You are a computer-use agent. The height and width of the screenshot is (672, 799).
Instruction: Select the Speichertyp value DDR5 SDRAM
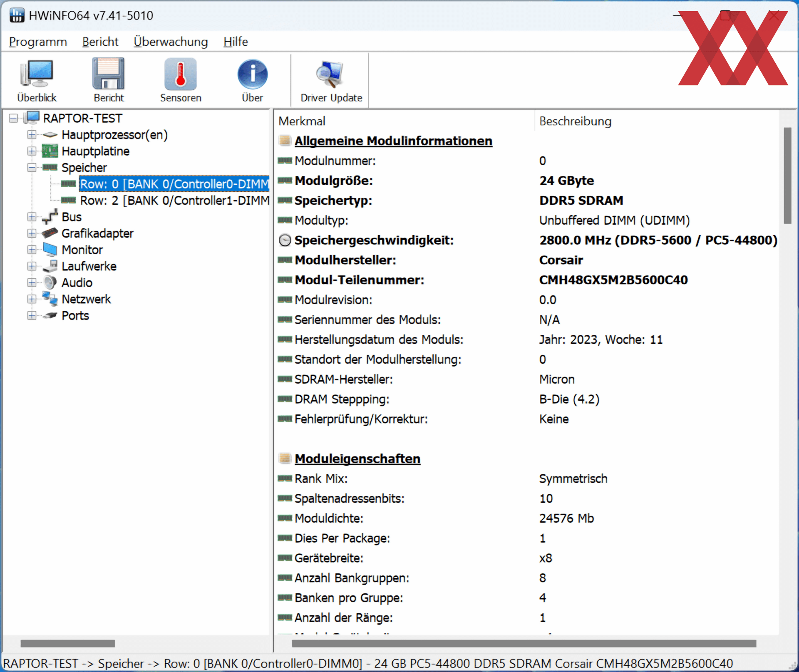pyautogui.click(x=581, y=201)
